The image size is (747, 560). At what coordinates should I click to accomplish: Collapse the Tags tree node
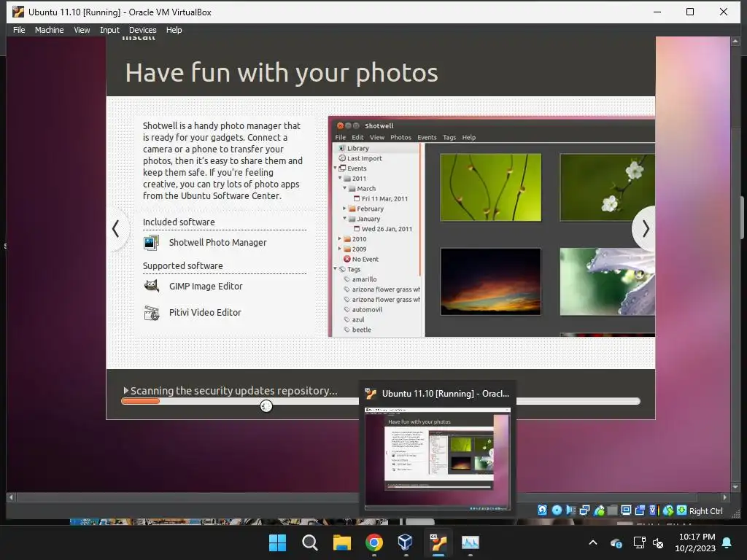coord(336,269)
